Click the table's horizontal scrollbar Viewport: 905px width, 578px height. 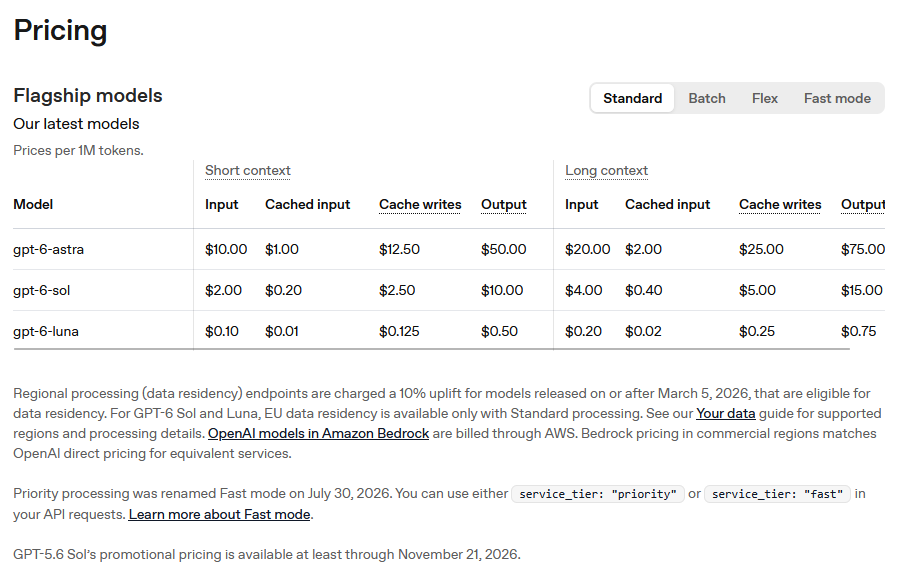(x=432, y=349)
